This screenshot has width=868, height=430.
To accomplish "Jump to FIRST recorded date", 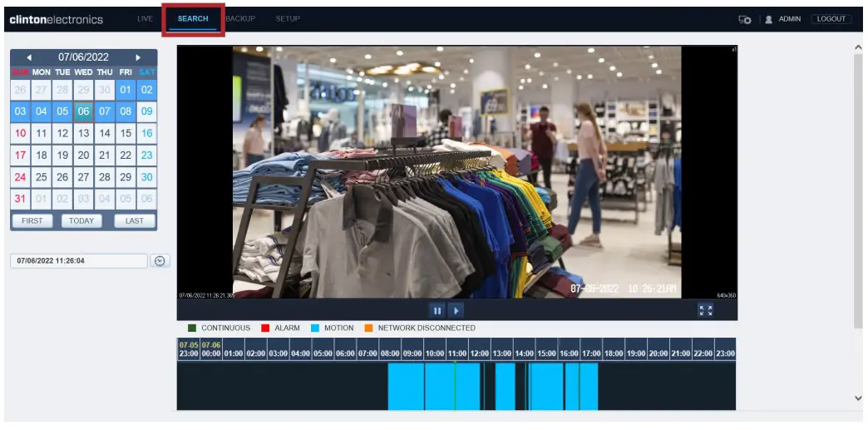I will tap(32, 220).
